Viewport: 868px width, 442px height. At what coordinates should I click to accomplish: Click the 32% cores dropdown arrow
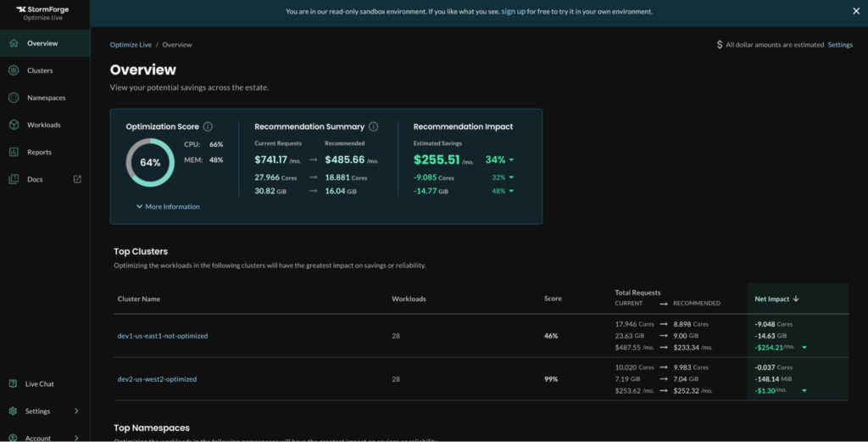click(511, 178)
